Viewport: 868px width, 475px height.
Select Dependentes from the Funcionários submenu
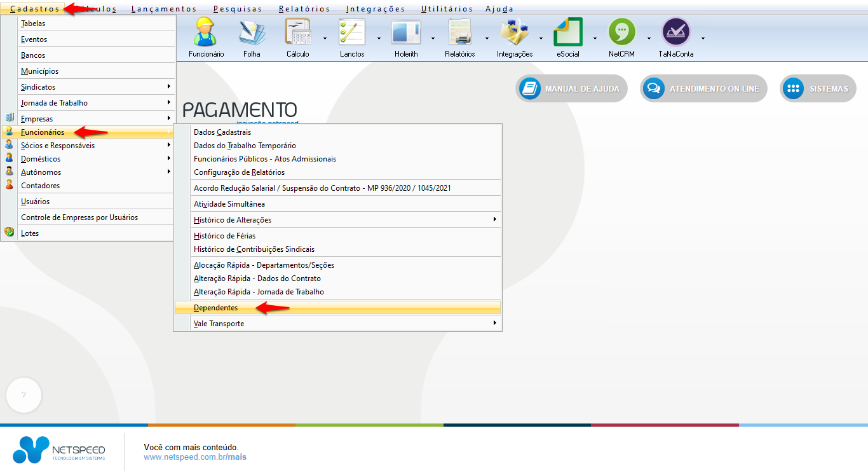coord(216,308)
